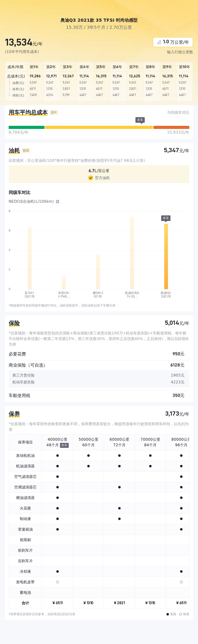Click the green segment of cost bar
This screenshot has width=198, height=644.
click(26, 127)
